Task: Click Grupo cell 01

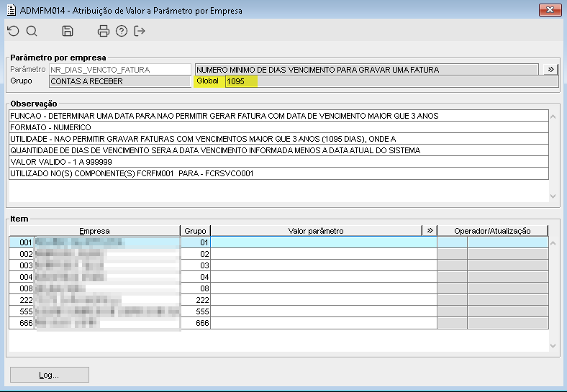Action: pyautogui.click(x=196, y=242)
